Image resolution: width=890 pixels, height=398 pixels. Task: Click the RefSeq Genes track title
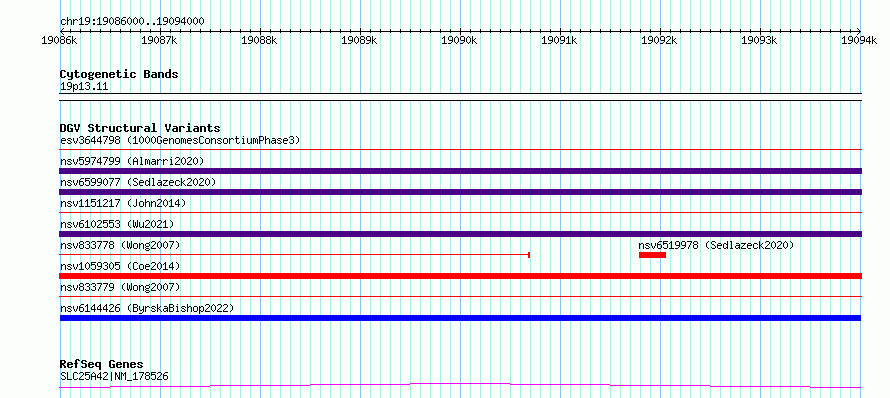[101, 365]
